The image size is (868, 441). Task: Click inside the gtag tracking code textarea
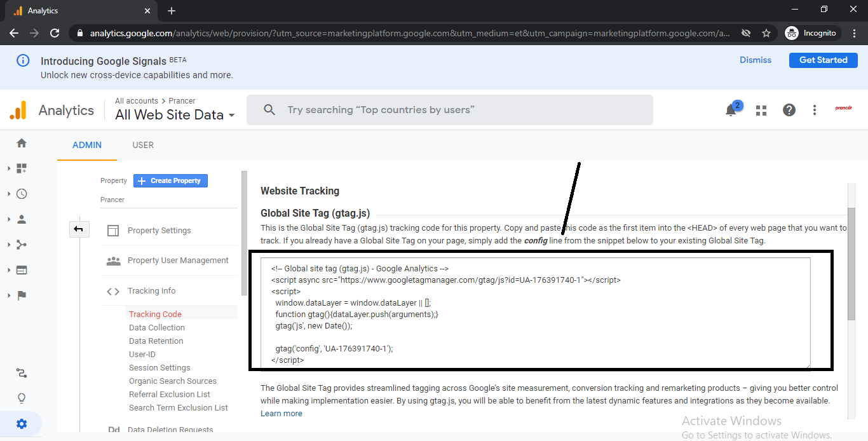click(x=536, y=313)
